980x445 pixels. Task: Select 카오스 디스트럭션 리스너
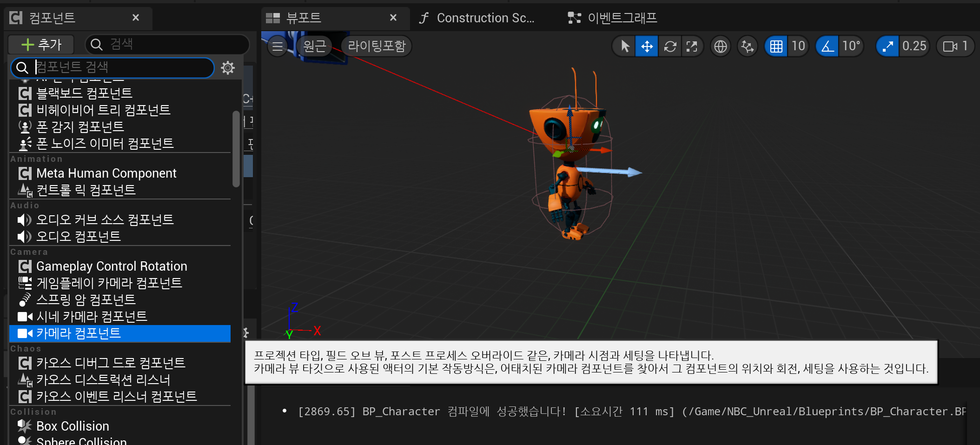click(120, 379)
